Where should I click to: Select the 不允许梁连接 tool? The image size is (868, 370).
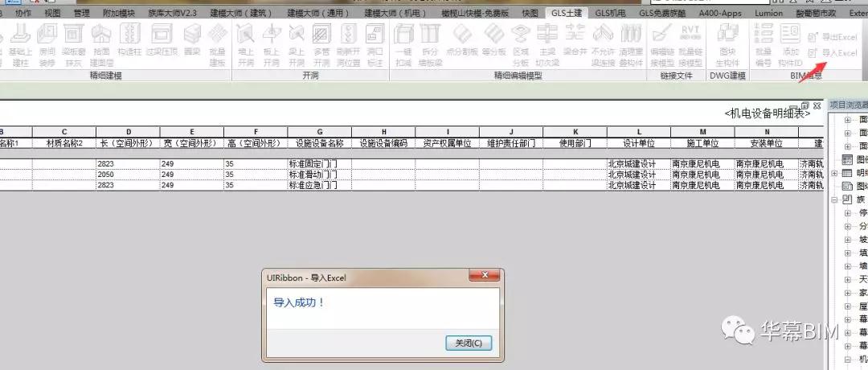pyautogui.click(x=603, y=45)
